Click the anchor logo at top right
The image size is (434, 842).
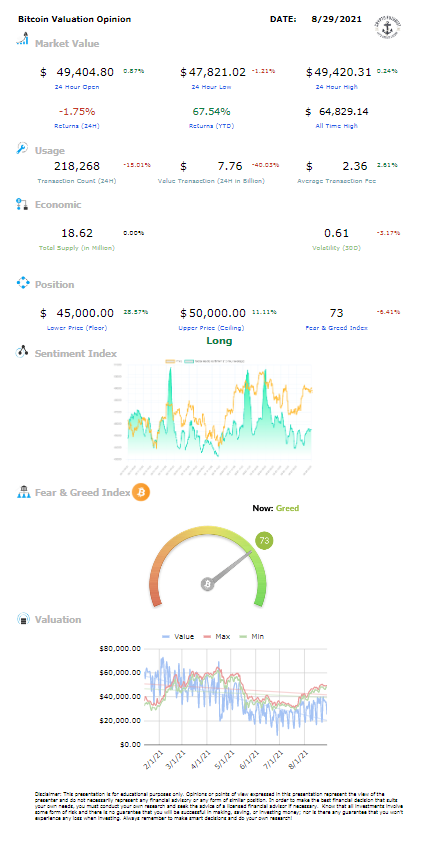[x=389, y=25]
